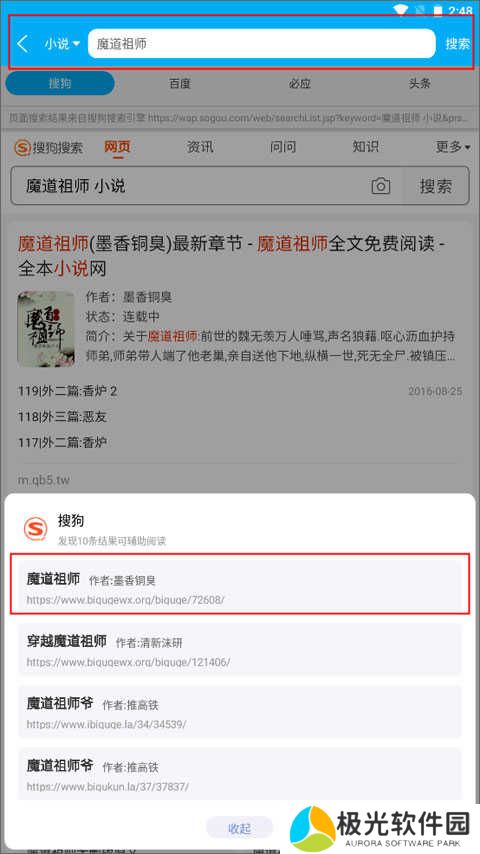Switch to the 头条 tab
480x854 pixels.
pos(420,83)
